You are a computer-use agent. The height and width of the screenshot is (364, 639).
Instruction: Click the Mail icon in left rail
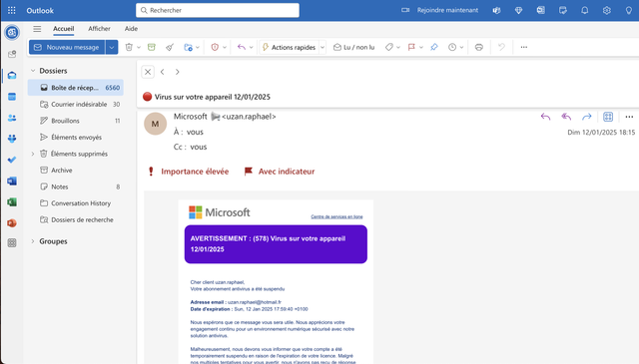coord(12,76)
